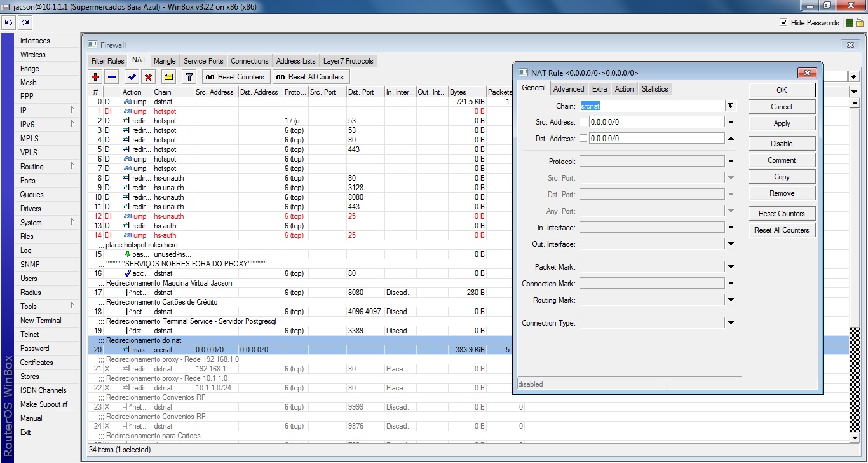Click Apply in the NAT Rule dialog
This screenshot has height=463, width=868.
pyautogui.click(x=782, y=123)
